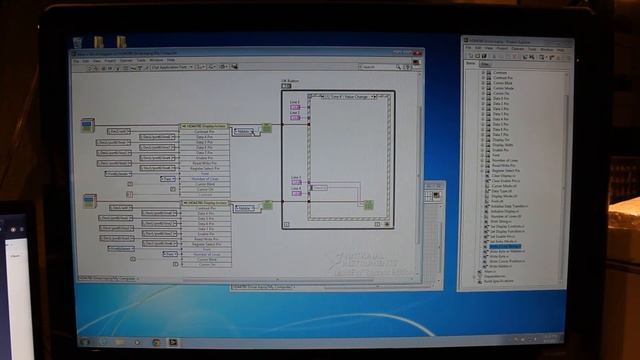This screenshot has width=640, height=360.
Task: Click the magnifier icon beside Search
Action: (398, 67)
